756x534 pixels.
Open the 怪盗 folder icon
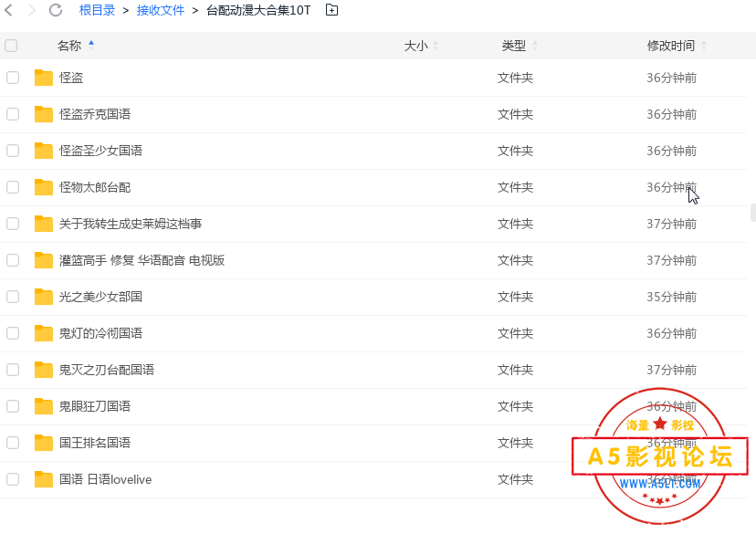[x=44, y=78]
